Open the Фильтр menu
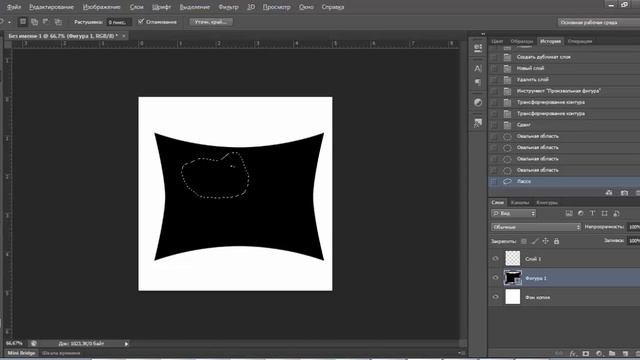The width and height of the screenshot is (640, 360). [x=228, y=7]
